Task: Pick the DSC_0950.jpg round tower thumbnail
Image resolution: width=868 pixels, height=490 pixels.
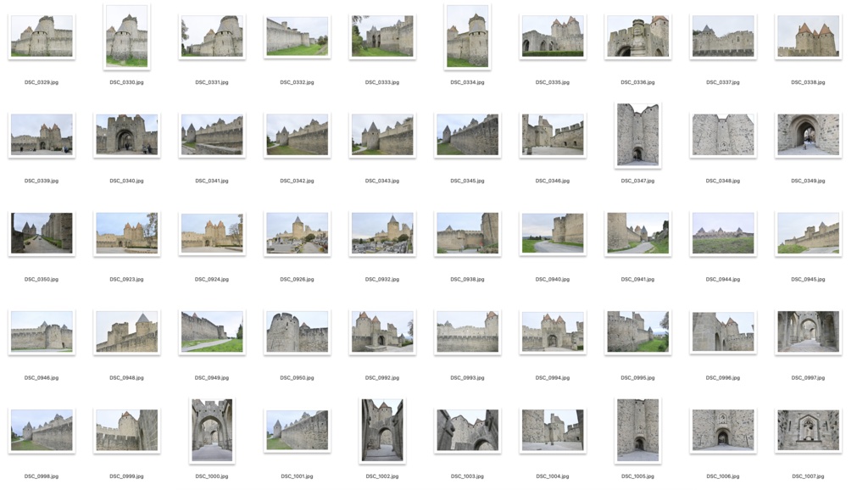Action: coord(298,331)
